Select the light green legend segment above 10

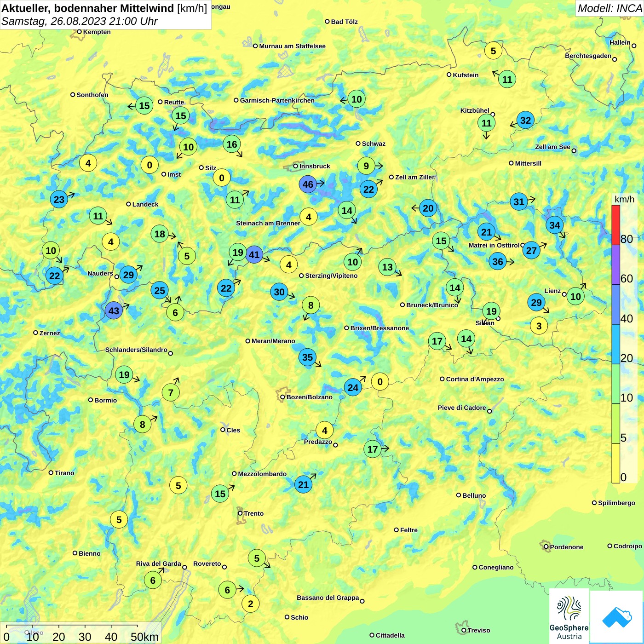click(616, 384)
